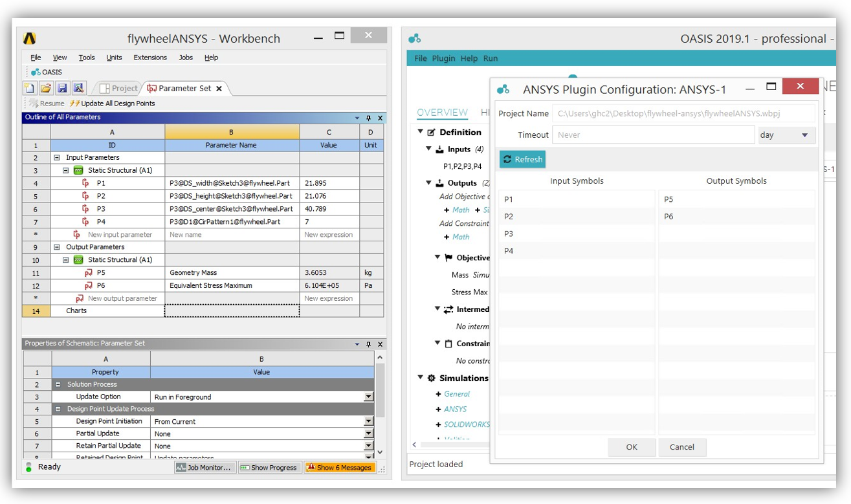Click the ANSYS link under Simulations

(455, 409)
